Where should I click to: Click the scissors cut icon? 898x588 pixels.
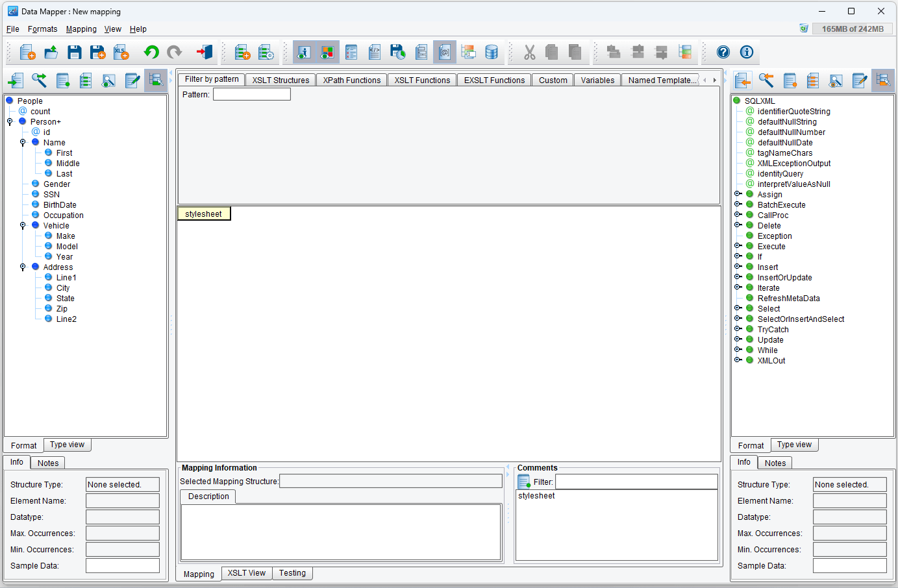[x=529, y=52]
